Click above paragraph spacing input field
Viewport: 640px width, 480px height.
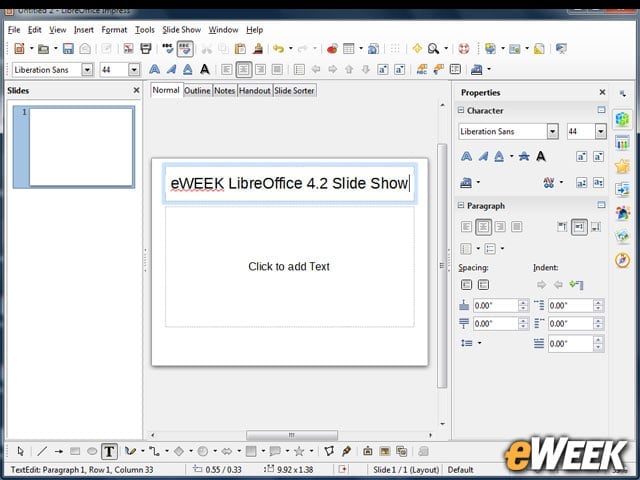click(495, 305)
